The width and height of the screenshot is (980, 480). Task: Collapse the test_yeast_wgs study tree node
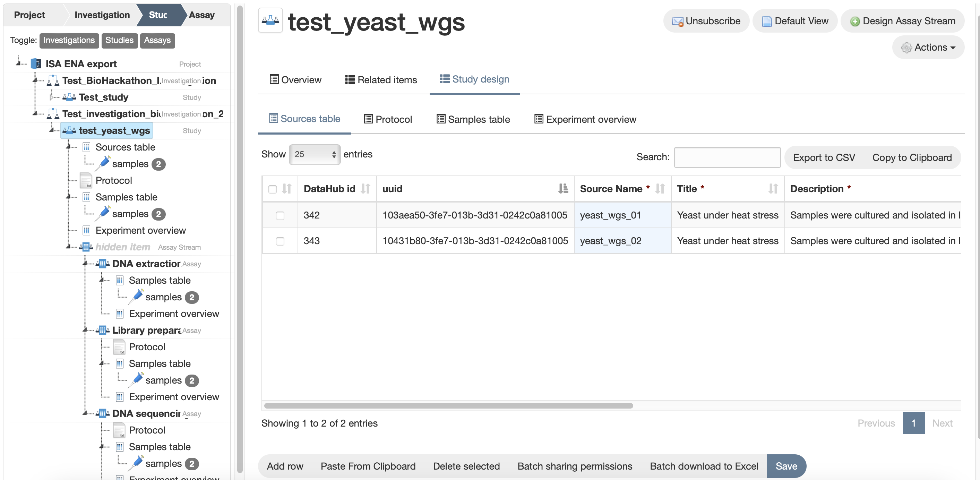(x=52, y=130)
